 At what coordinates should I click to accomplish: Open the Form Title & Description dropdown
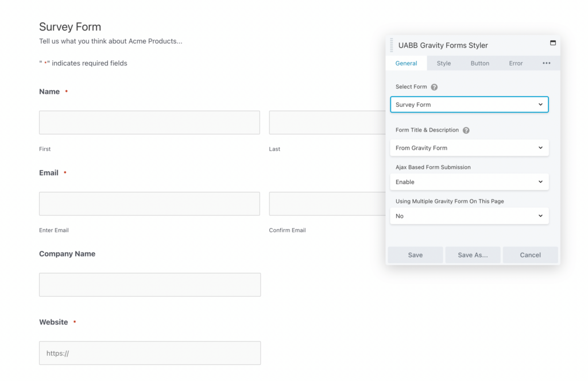[469, 148]
